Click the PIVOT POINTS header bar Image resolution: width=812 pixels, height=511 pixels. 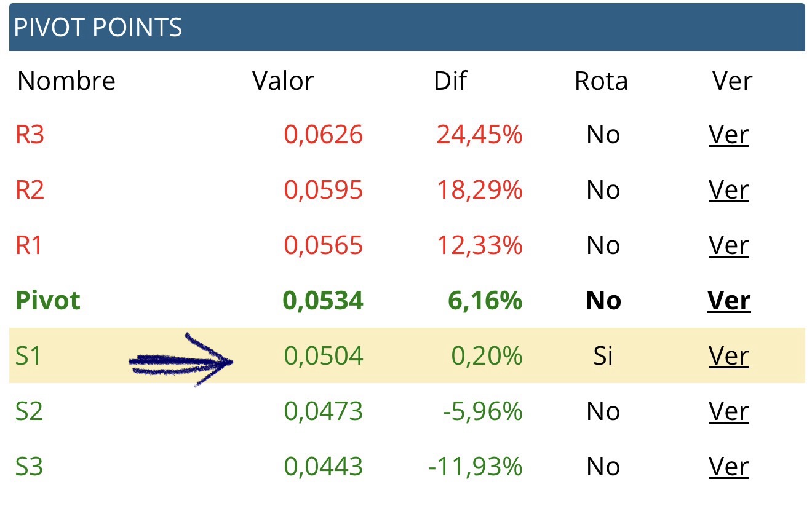tap(407, 27)
